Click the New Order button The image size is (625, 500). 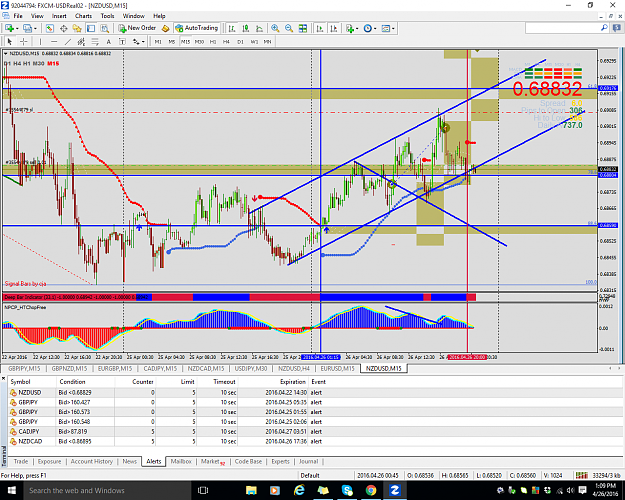pyautogui.click(x=137, y=28)
